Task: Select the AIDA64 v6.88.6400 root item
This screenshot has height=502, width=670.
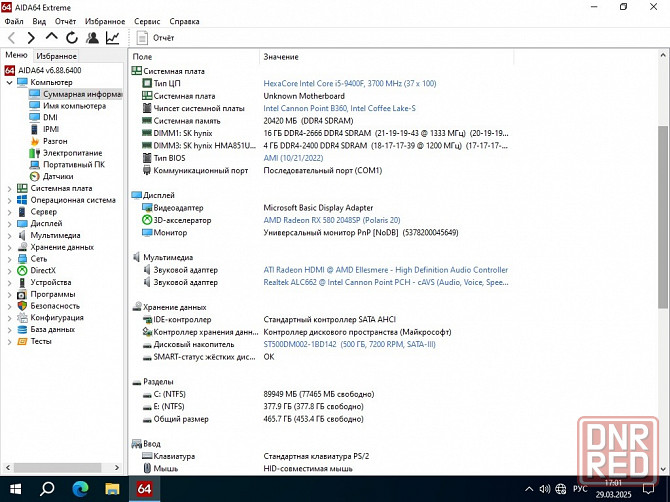Action: (50, 70)
